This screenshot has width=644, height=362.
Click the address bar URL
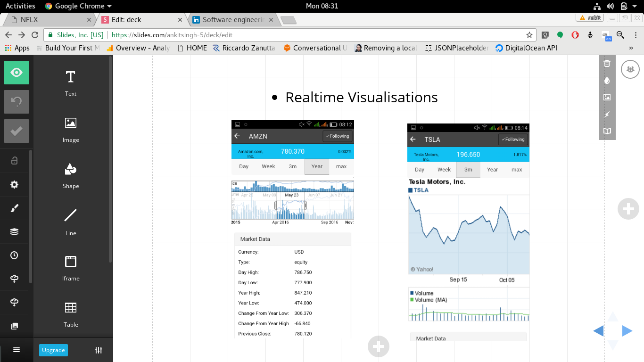172,35
